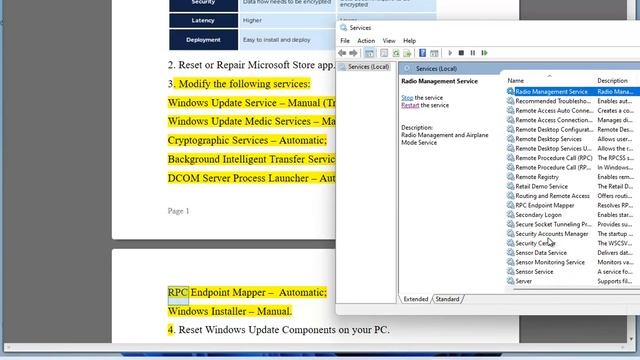Click the gear icon beside Remote Registry

(x=510, y=177)
